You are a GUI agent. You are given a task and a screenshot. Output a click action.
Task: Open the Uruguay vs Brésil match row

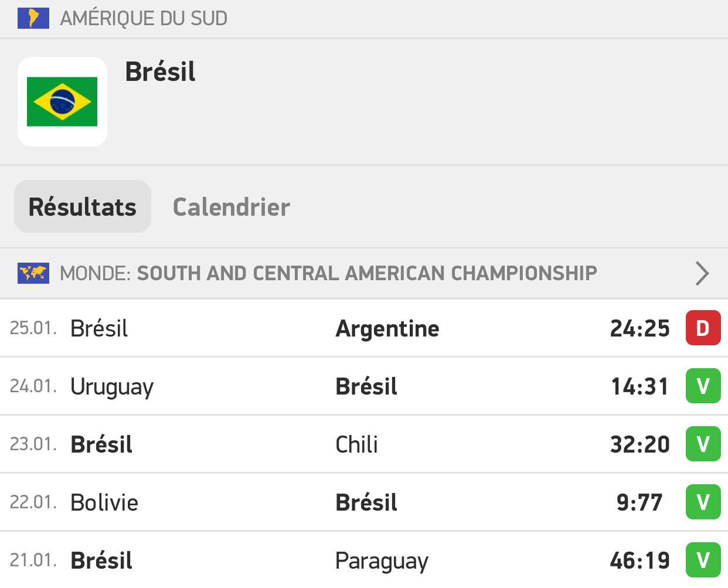point(364,386)
